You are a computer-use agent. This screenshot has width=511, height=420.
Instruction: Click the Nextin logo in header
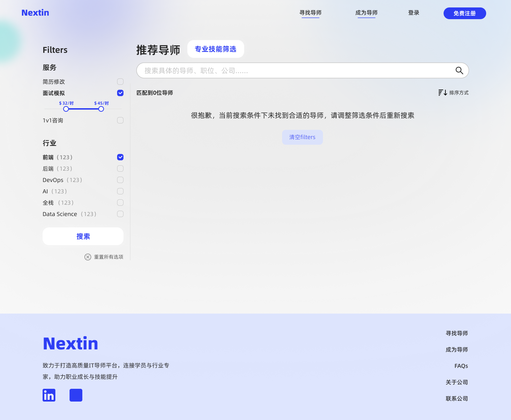click(35, 13)
